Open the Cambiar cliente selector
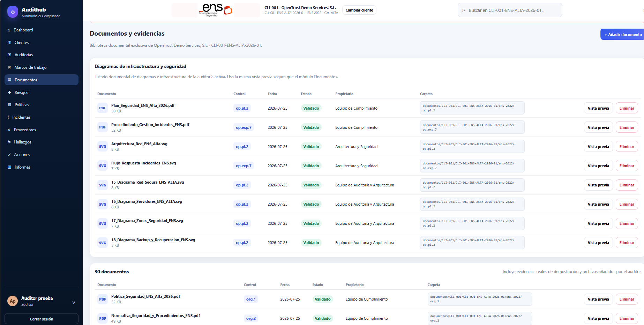The image size is (644, 325). [359, 10]
